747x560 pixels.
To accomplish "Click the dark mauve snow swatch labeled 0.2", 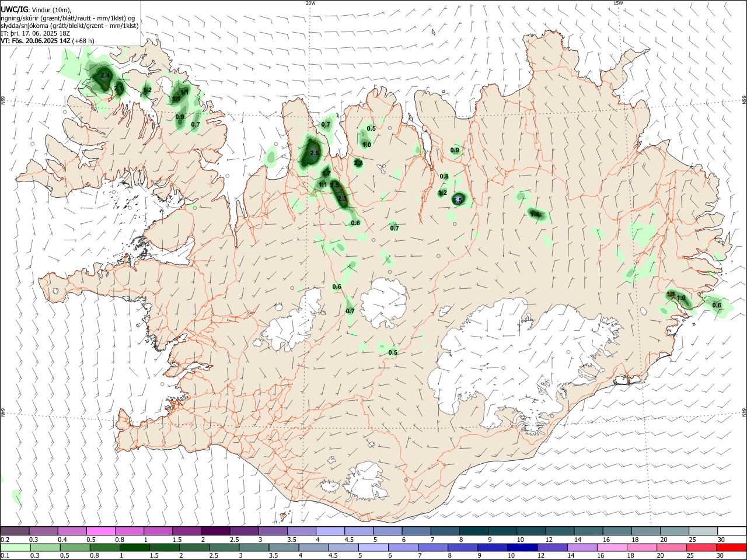I will click(x=15, y=531).
